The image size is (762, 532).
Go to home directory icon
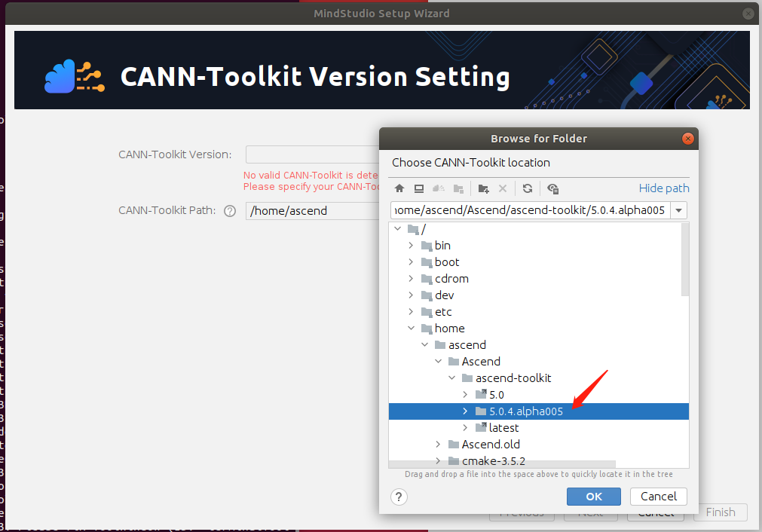(x=399, y=188)
